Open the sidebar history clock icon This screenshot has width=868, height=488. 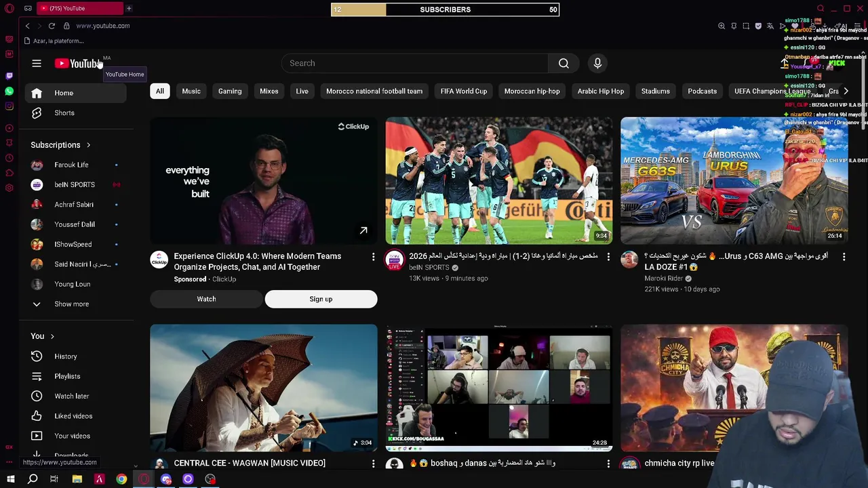tap(9, 158)
